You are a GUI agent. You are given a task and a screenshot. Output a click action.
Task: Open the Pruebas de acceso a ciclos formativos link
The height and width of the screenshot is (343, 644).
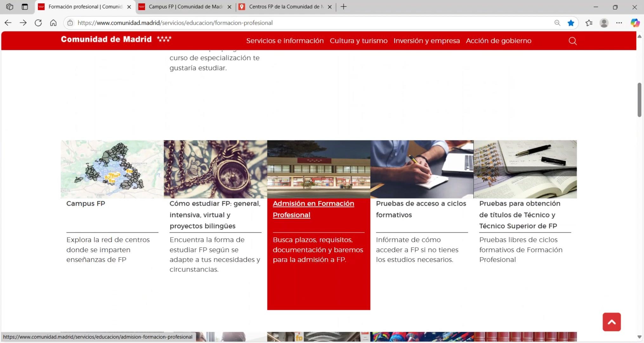pos(421,209)
